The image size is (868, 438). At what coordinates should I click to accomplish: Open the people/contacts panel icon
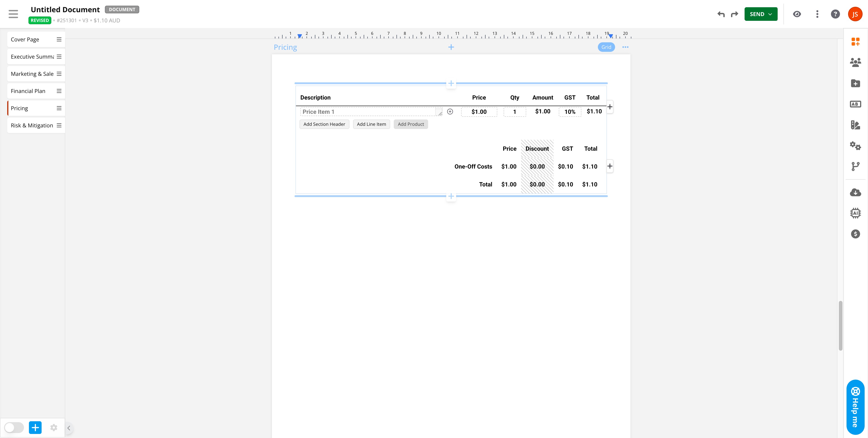(x=855, y=62)
